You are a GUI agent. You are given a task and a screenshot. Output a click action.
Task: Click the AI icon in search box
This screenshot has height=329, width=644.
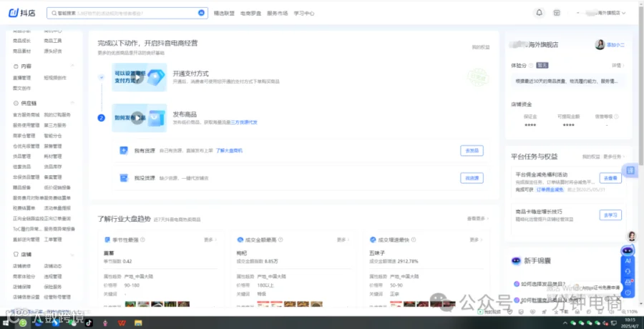[201, 13]
